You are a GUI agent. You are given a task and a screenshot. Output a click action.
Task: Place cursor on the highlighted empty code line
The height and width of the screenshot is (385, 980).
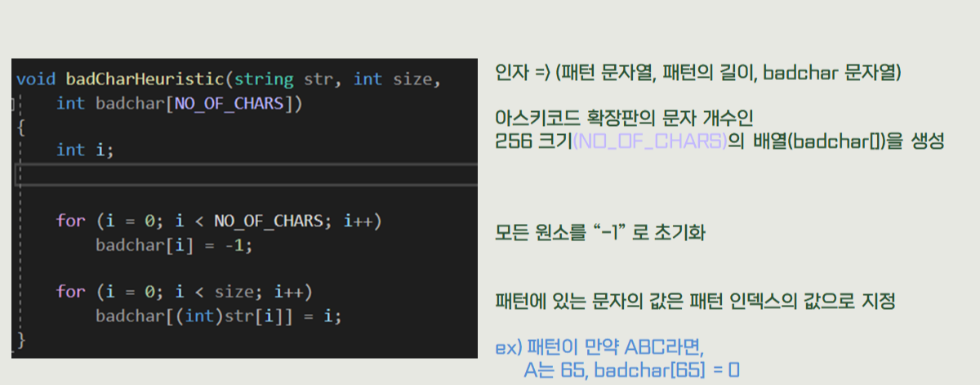point(245,174)
